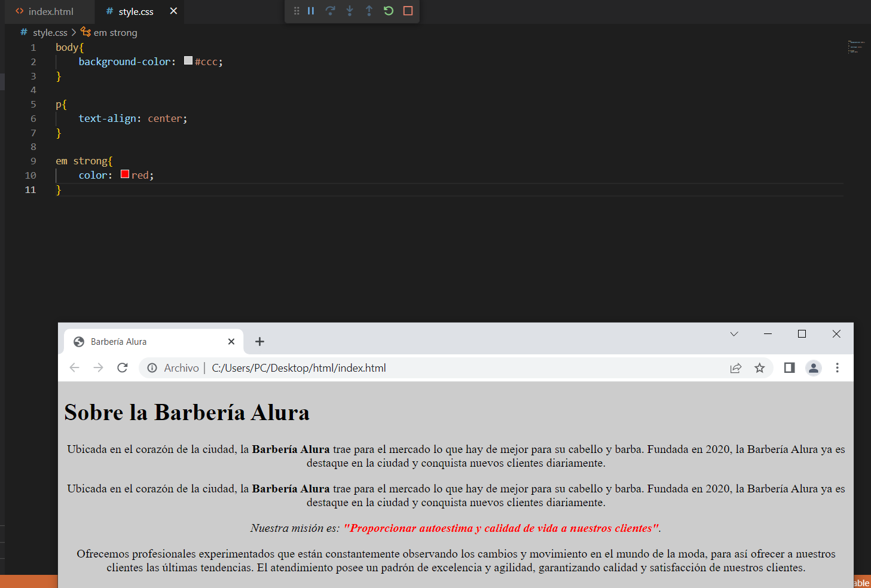Open the Chrome three-dot menu
This screenshot has width=871, height=588.
[837, 367]
